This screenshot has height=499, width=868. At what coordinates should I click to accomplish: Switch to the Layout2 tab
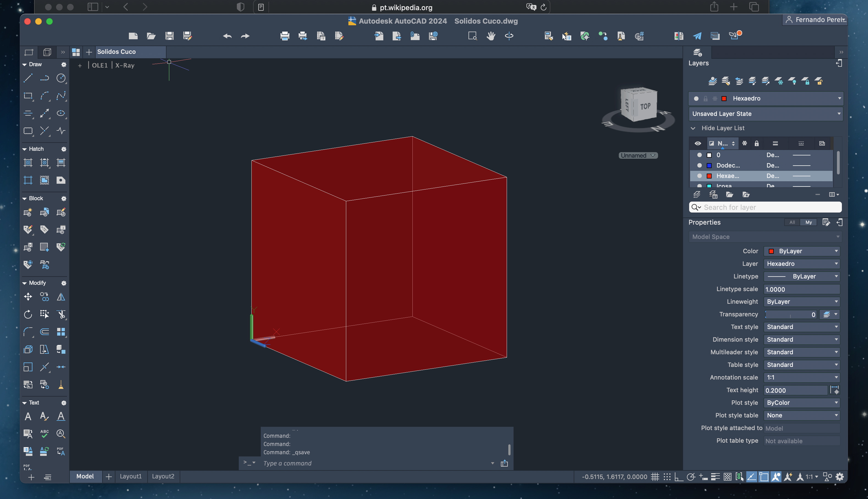tap(163, 476)
